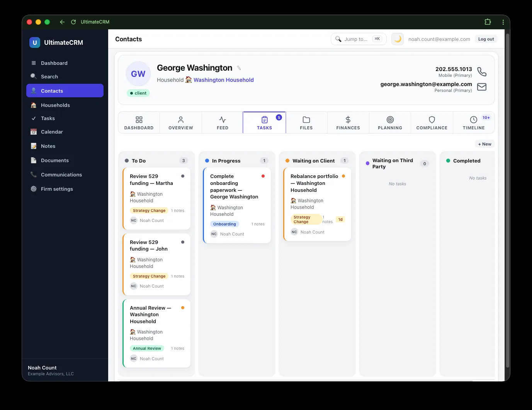Screen dimensions: 532x410
Task: Click the GW avatar circle
Action: click(138, 74)
